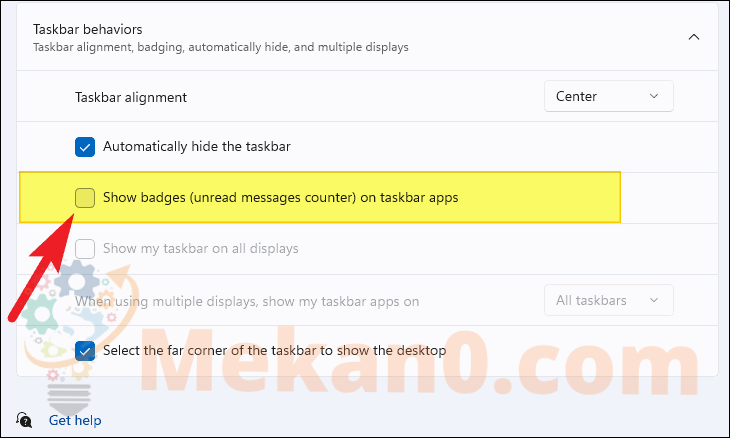
Task: Enable Show badges on taskbar apps checkbox
Action: (85, 198)
